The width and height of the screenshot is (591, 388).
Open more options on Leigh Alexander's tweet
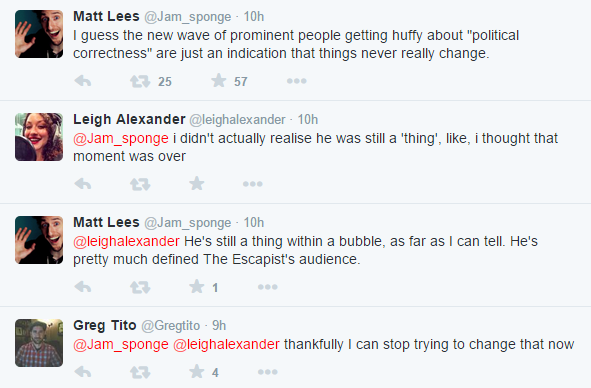(253, 184)
